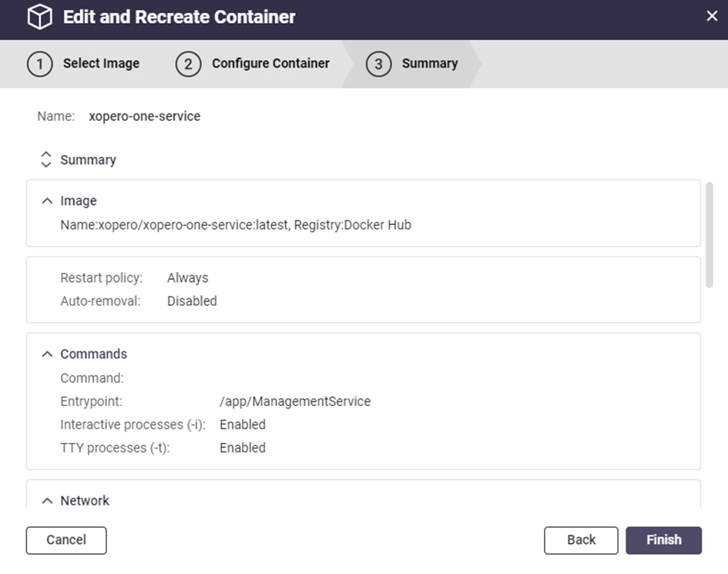The height and width of the screenshot is (574, 728).
Task: Select the Summary step label in wizard
Action: 429,64
